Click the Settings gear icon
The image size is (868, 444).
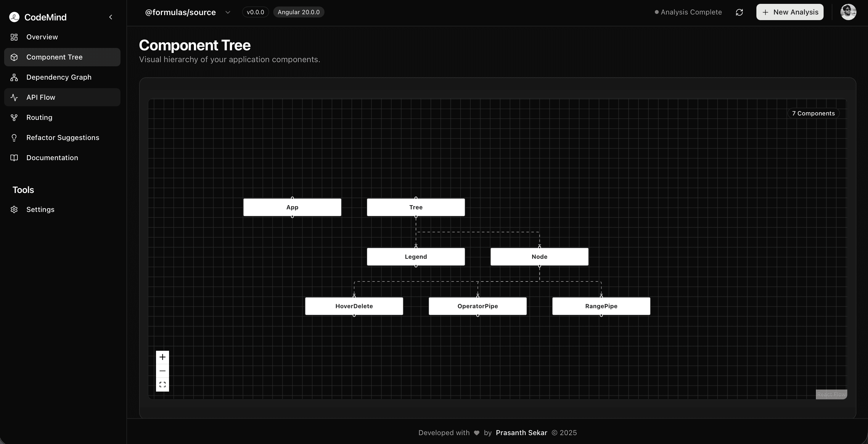tap(14, 210)
